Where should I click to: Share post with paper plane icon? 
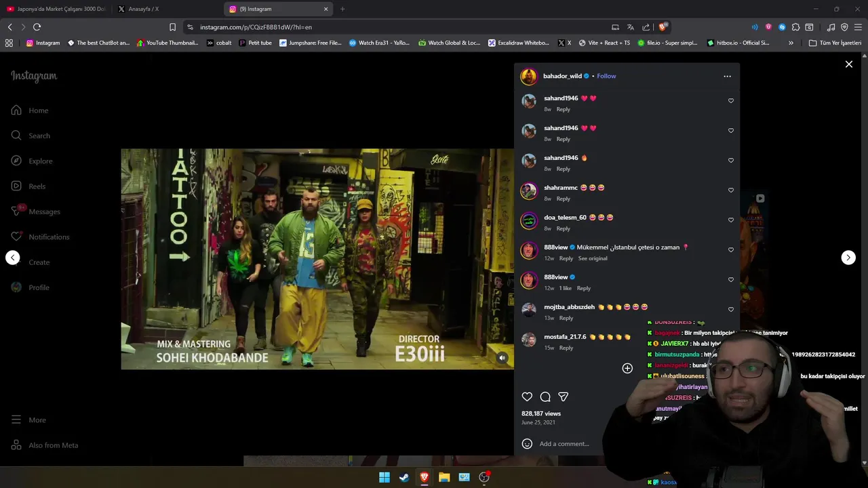coord(563,396)
